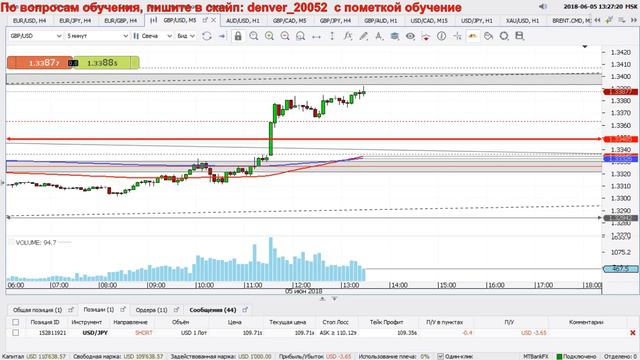The height and width of the screenshot is (360, 640).
Task: Expand the dropdown arrow above the price scale
Action: pyautogui.click(x=585, y=47)
